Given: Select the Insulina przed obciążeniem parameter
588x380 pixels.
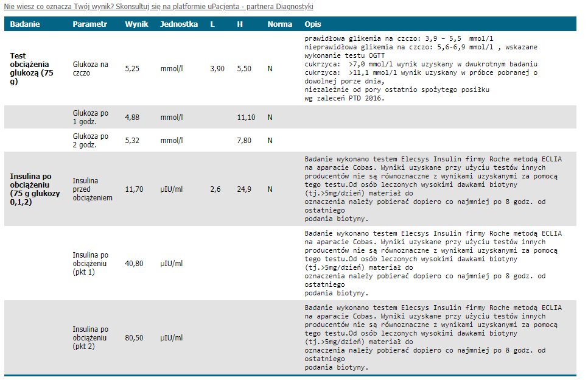Looking at the screenshot, I should (93, 189).
